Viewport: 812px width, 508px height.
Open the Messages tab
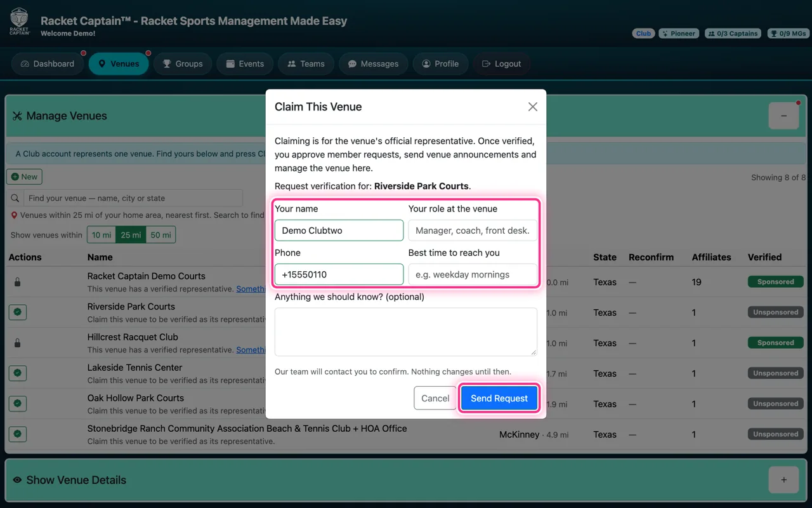[x=373, y=63]
